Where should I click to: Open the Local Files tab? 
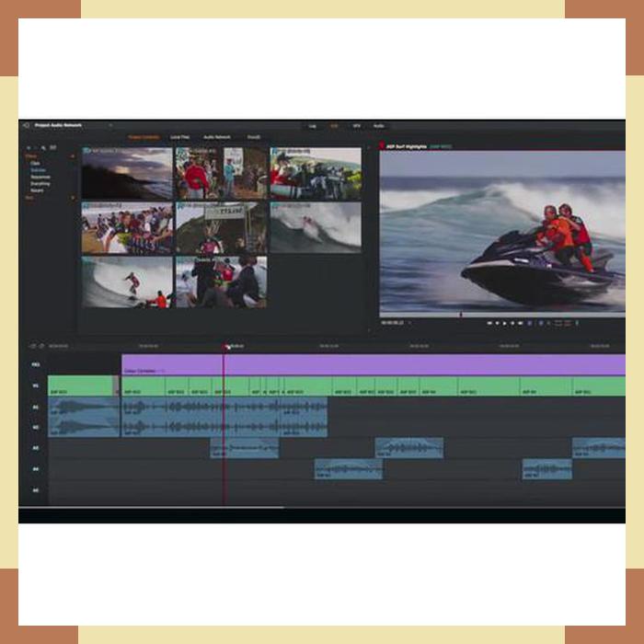pos(180,137)
